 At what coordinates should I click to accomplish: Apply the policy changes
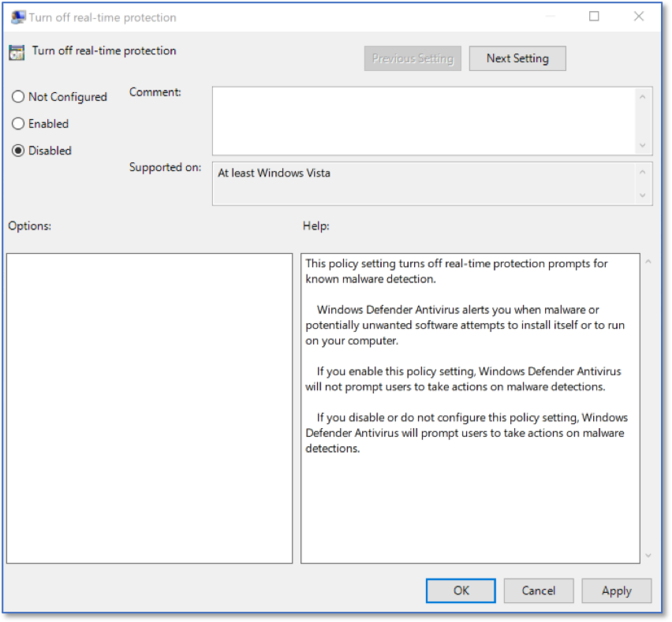tap(616, 590)
